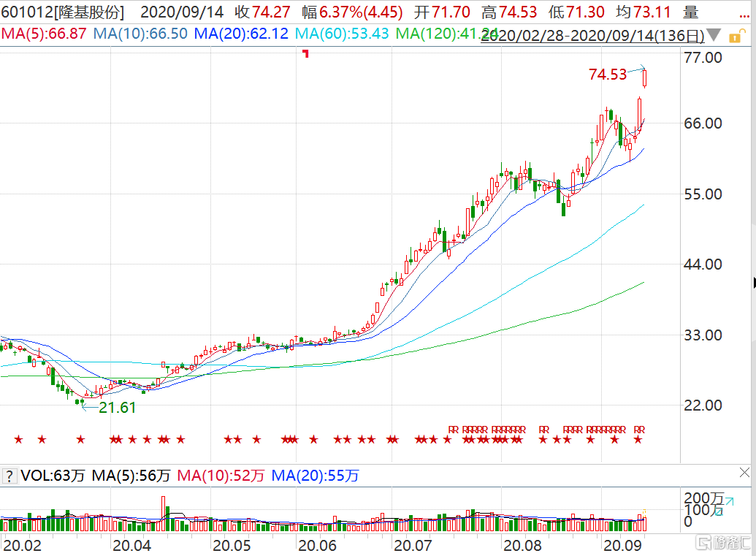Click the 77.00 price axis label
This screenshot has height=556, width=756.
tap(703, 58)
